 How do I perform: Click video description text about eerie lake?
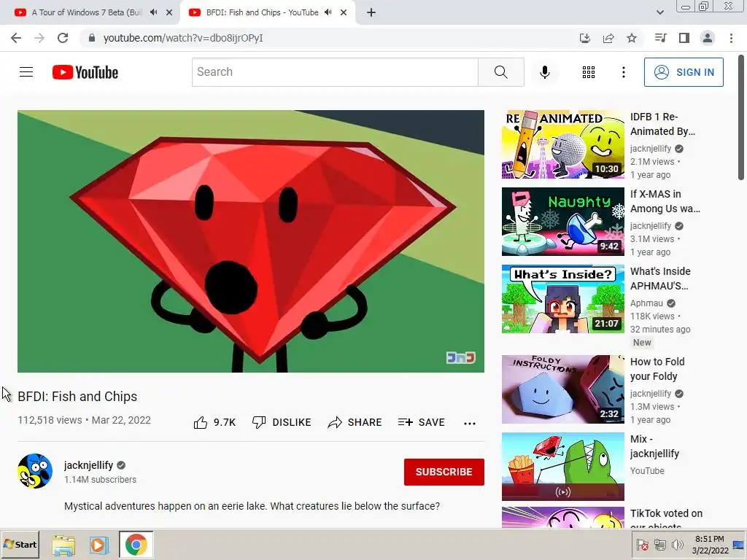(x=252, y=506)
